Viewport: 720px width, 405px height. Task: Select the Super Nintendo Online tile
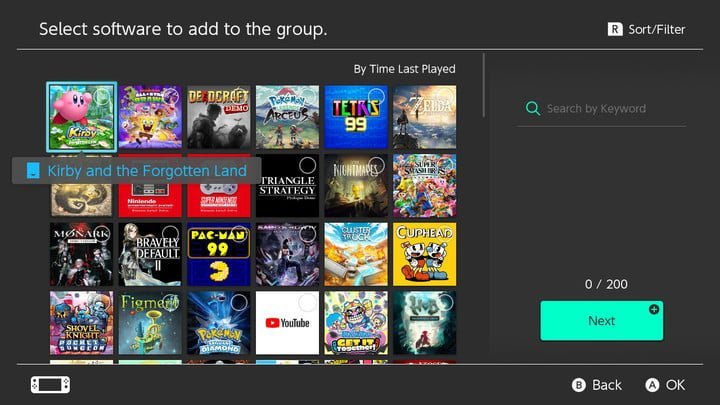click(219, 200)
